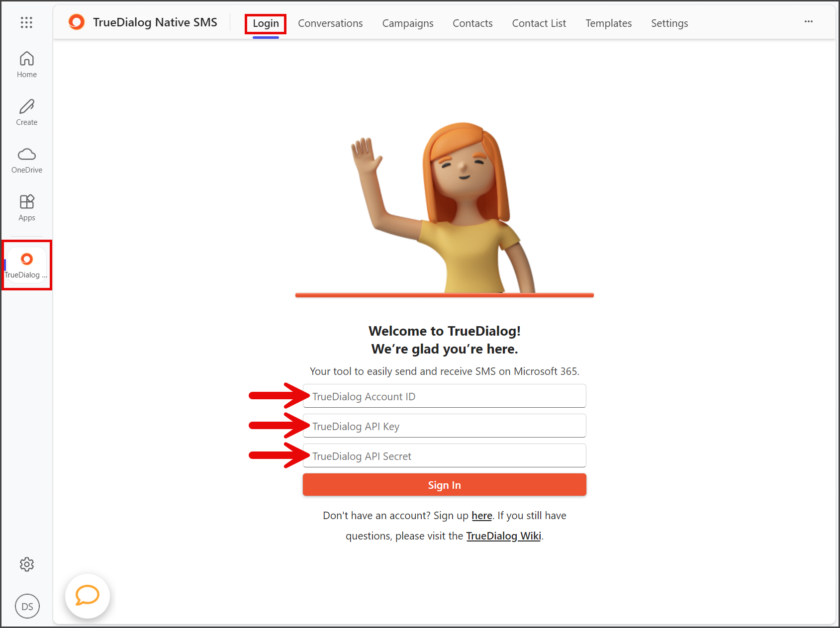Focus the TrueDialog API Secret field
The height and width of the screenshot is (628, 840).
point(445,456)
